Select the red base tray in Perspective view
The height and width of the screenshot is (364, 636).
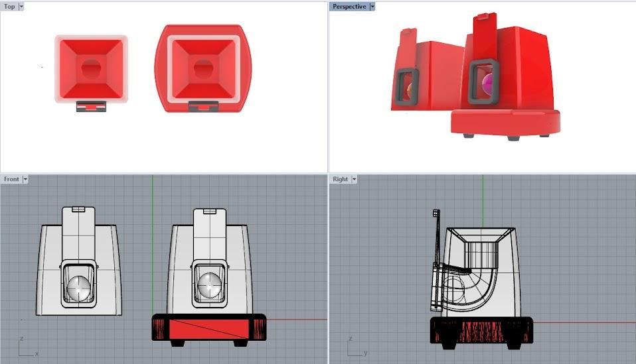506,122
